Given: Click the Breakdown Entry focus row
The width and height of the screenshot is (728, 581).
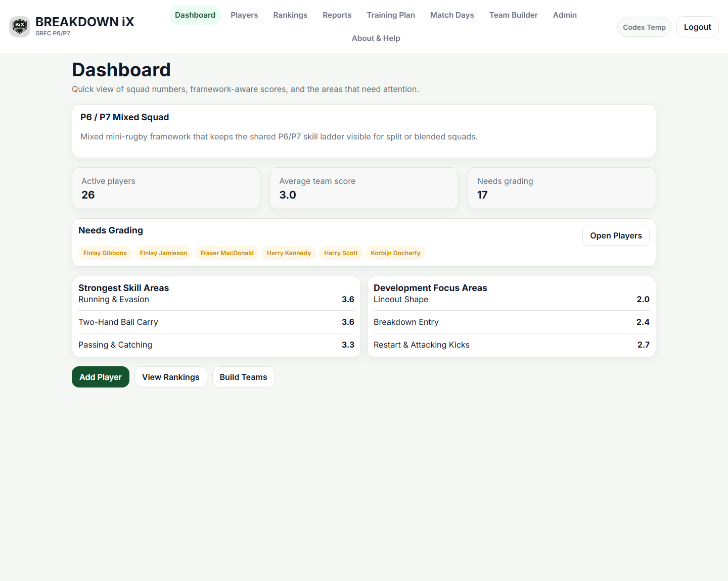Looking at the screenshot, I should (512, 322).
